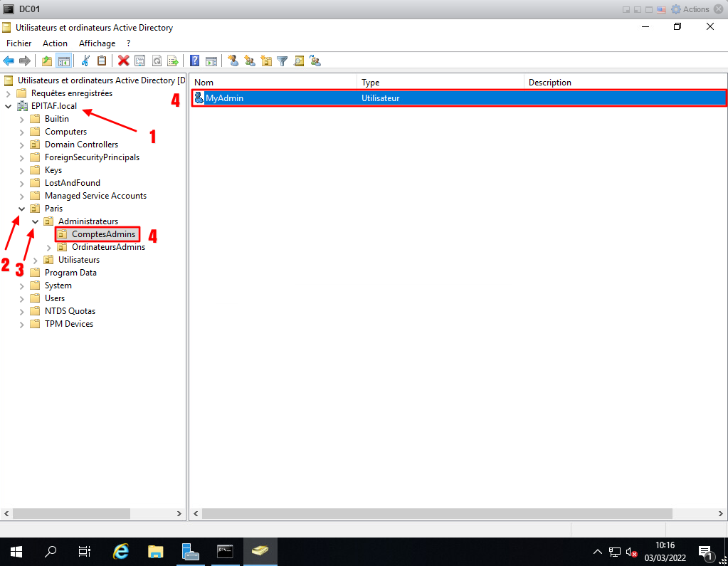Toggle the show/hide console tree button
Viewport: 728px width, 566px height.
click(x=63, y=61)
